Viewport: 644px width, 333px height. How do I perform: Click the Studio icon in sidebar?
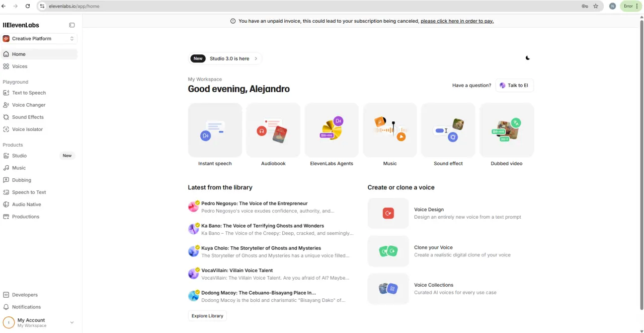(6, 156)
